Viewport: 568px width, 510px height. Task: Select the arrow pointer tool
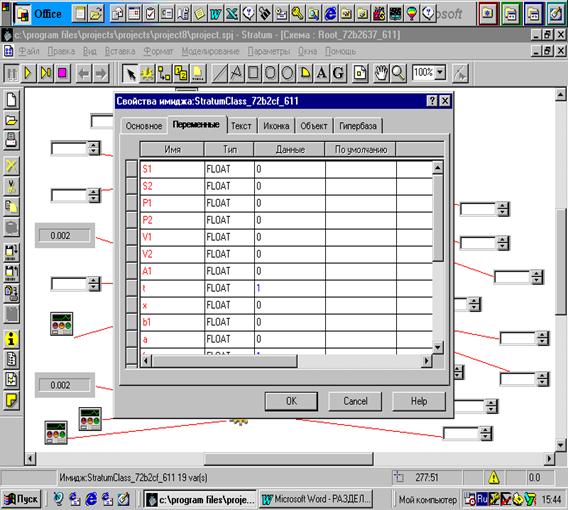[x=130, y=74]
